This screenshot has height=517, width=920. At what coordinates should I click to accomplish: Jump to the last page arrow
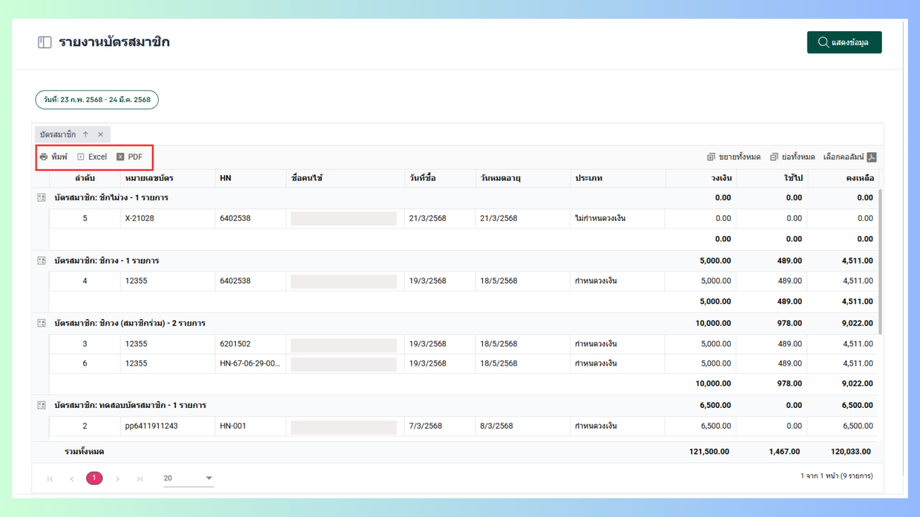(140, 479)
